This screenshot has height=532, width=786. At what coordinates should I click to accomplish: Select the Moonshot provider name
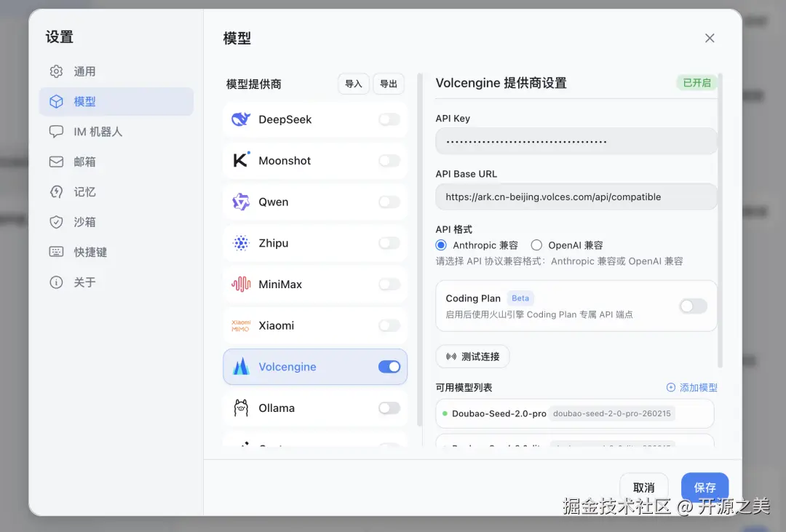[x=285, y=160]
